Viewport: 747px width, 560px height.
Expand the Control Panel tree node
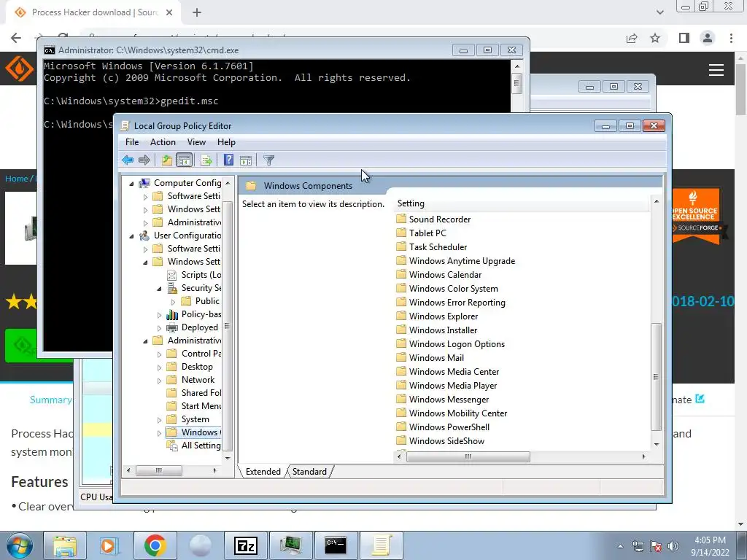(x=160, y=354)
